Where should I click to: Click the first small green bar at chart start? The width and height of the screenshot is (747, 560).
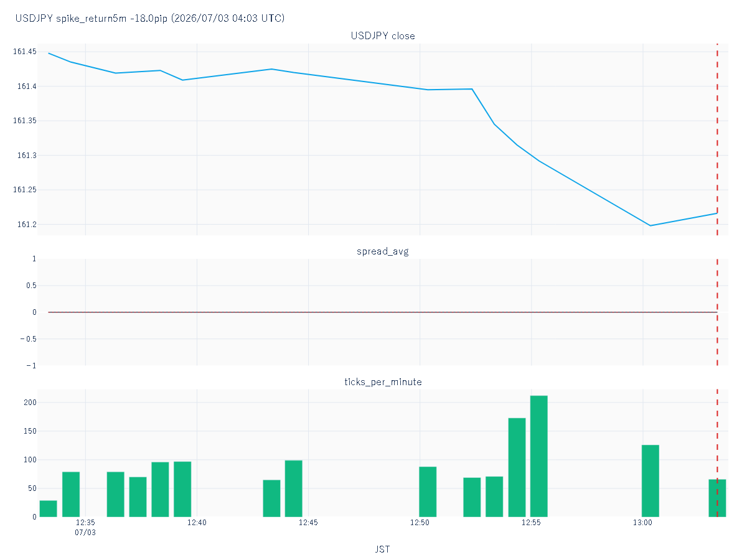(48, 508)
